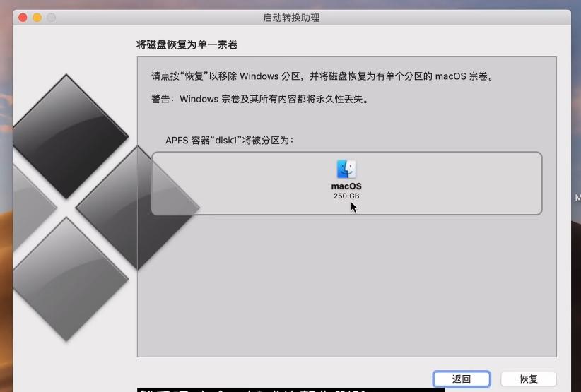Close the Boot Camp Assistant window
The image size is (581, 392).
coord(23,18)
